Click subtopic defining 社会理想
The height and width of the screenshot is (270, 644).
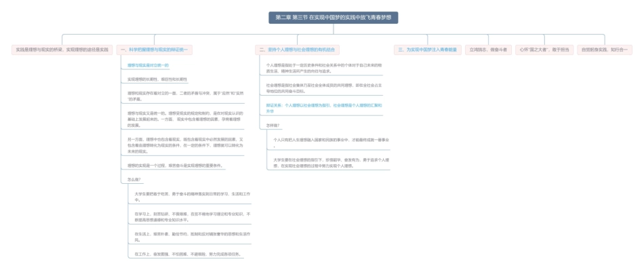point(324,88)
